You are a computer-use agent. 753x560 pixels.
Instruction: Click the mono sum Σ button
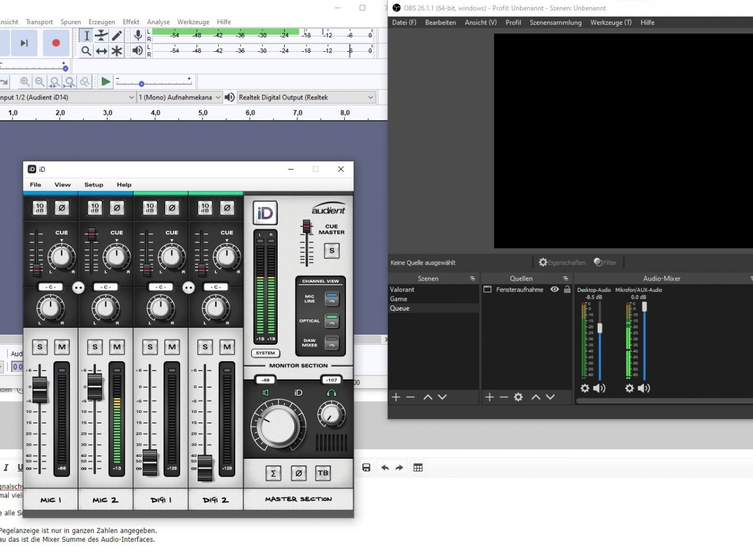[273, 473]
